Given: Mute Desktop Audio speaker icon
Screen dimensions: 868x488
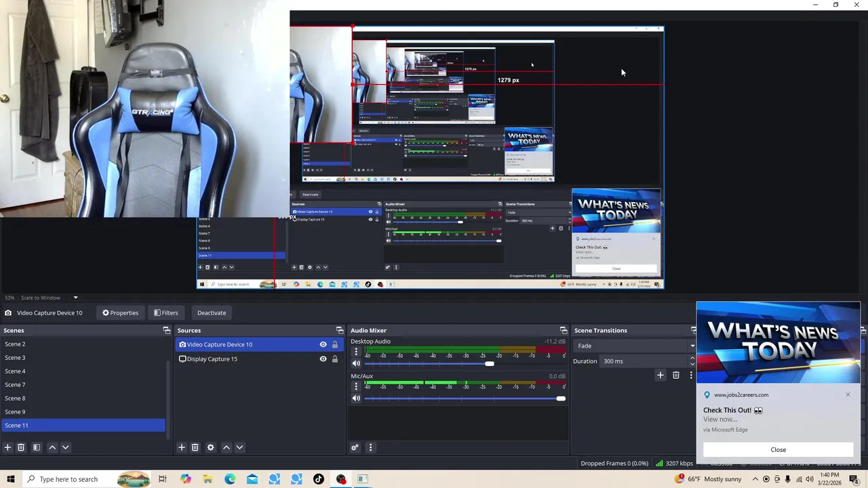Looking at the screenshot, I should pos(356,363).
